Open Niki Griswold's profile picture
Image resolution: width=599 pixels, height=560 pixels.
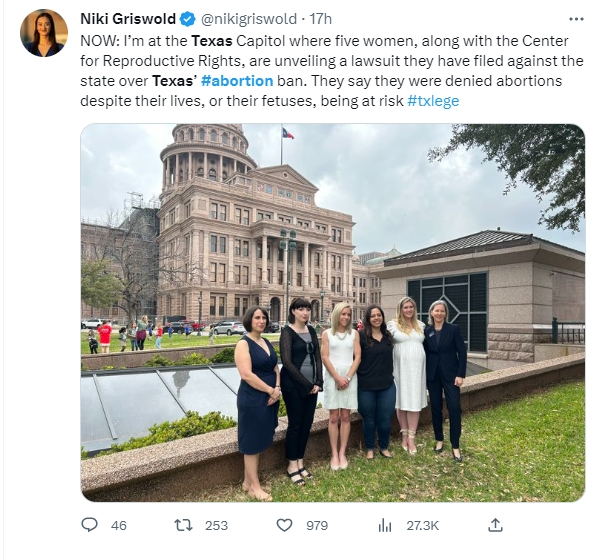(x=44, y=33)
